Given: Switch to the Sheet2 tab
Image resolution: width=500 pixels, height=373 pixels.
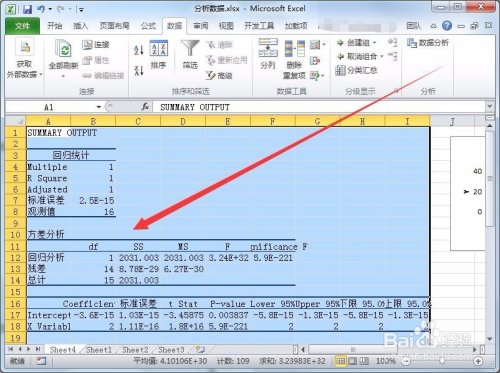Looking at the screenshot, I should tap(135, 350).
